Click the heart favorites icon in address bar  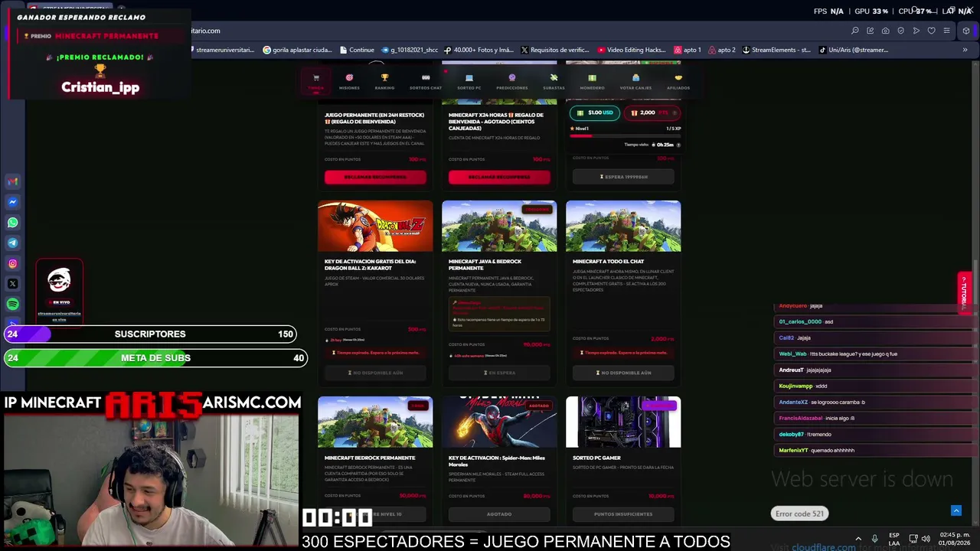point(932,31)
